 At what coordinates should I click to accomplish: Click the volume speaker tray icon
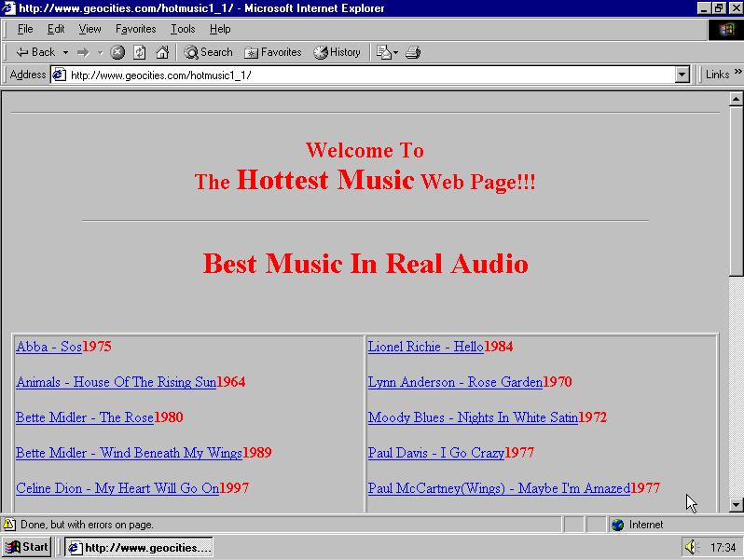[693, 548]
